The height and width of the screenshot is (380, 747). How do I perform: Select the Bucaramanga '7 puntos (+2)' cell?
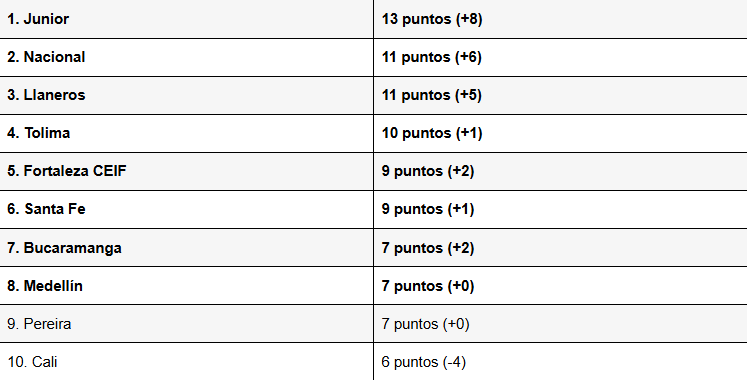(560, 248)
